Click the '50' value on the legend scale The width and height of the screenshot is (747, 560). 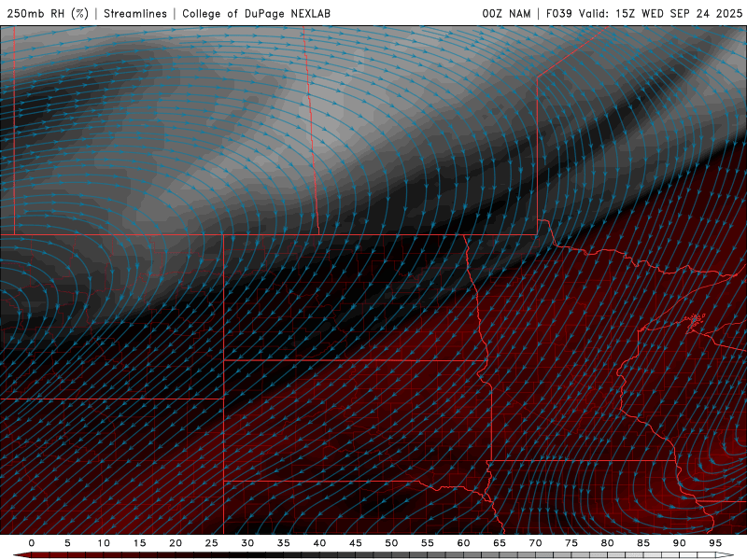tap(391, 543)
